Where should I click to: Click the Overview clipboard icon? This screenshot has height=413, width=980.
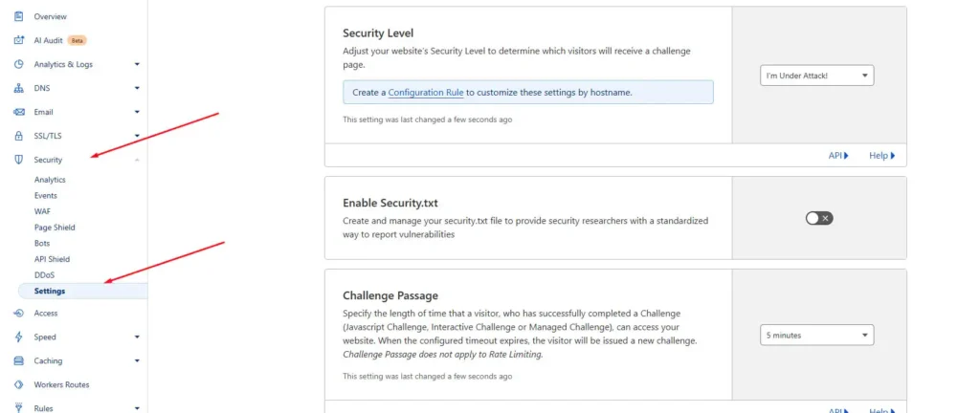click(19, 16)
